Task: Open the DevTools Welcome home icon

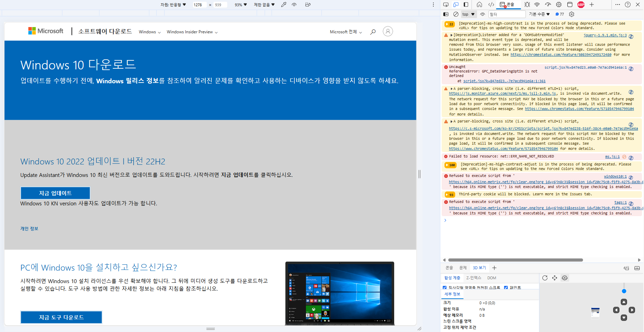Action: 479,5
